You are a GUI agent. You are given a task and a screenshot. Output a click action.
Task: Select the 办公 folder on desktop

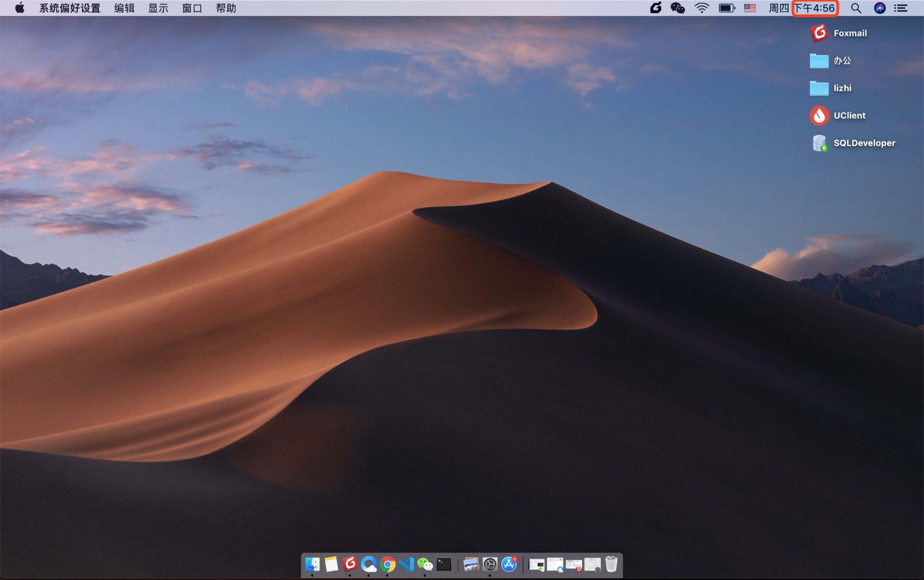(x=819, y=61)
